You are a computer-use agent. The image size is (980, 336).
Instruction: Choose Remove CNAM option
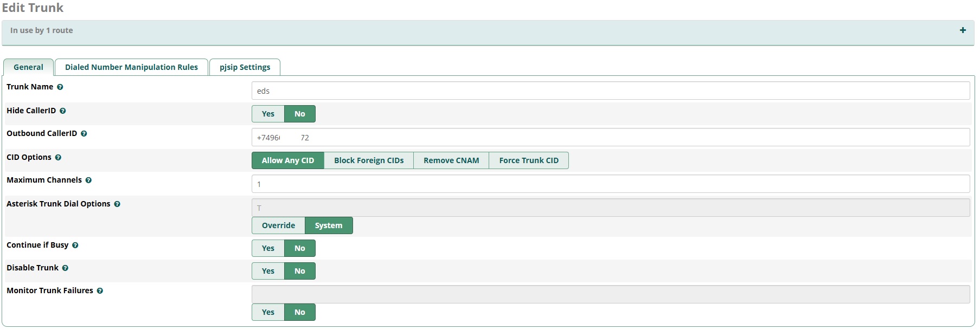[x=451, y=160]
